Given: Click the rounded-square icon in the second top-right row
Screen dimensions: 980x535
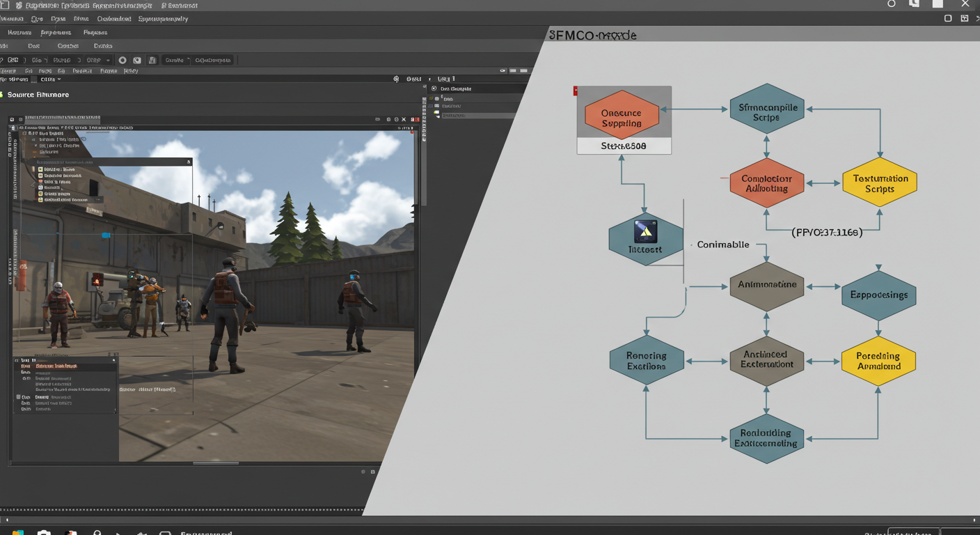Looking at the screenshot, I should (948, 19).
